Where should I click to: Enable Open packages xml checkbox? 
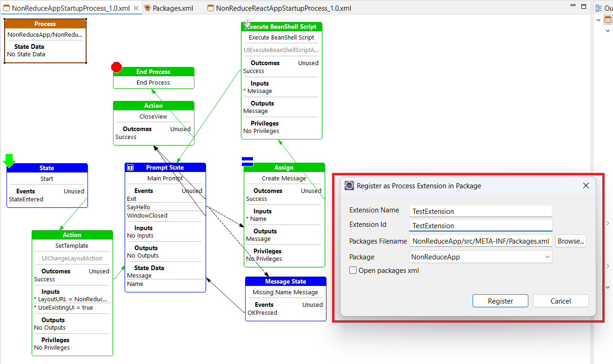[353, 270]
